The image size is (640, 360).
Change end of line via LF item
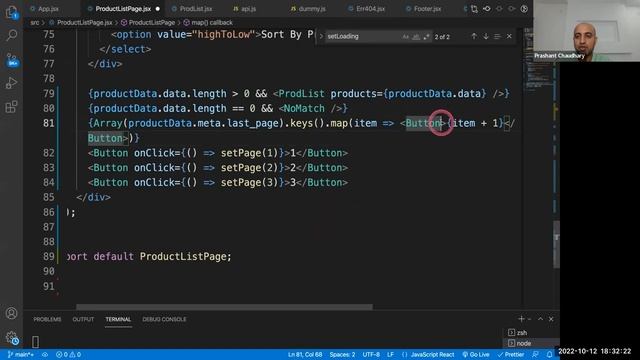click(390, 354)
